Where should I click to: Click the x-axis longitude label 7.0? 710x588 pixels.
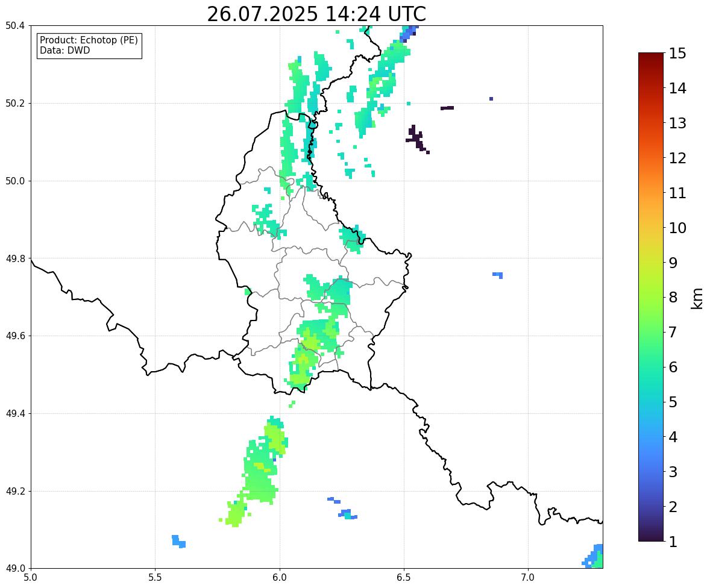[x=528, y=578]
